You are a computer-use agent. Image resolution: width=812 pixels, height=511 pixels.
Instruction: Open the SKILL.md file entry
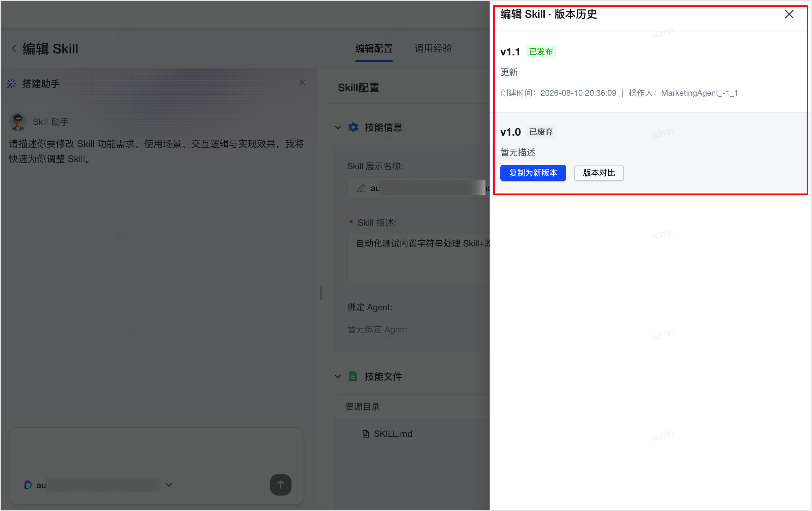point(387,433)
